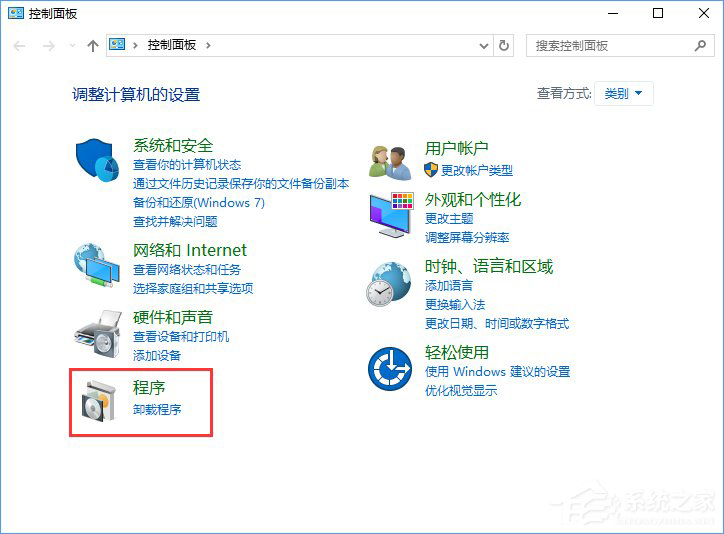Click the Clock, Language and Region icon
This screenshot has height=534, width=724.
[390, 285]
